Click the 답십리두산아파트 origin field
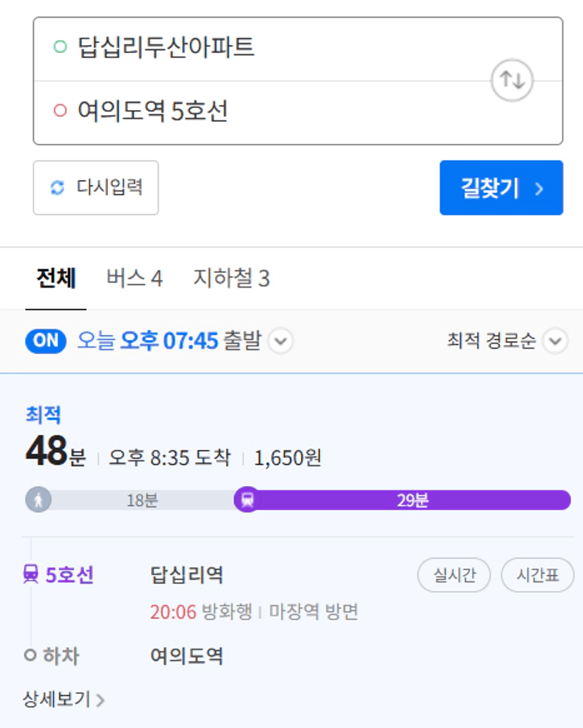The height and width of the screenshot is (728, 583). click(297, 49)
